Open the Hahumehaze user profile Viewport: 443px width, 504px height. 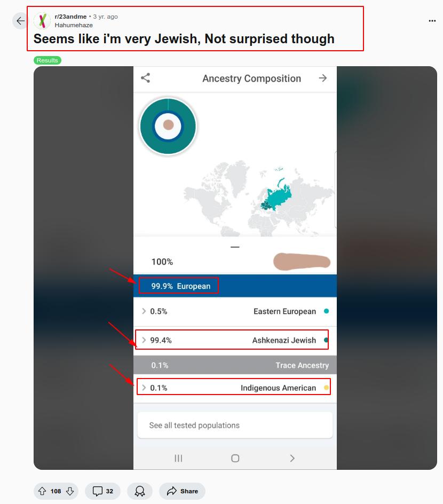pyautogui.click(x=74, y=25)
